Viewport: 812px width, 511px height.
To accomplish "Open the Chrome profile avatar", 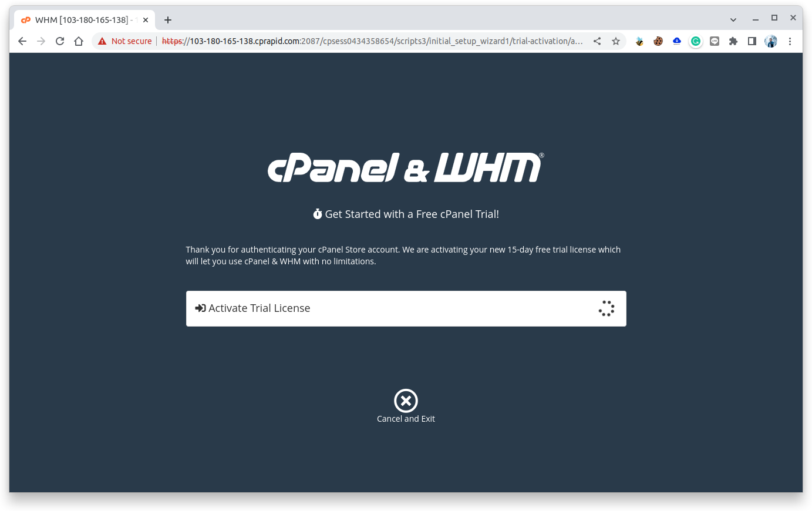I will (x=771, y=41).
